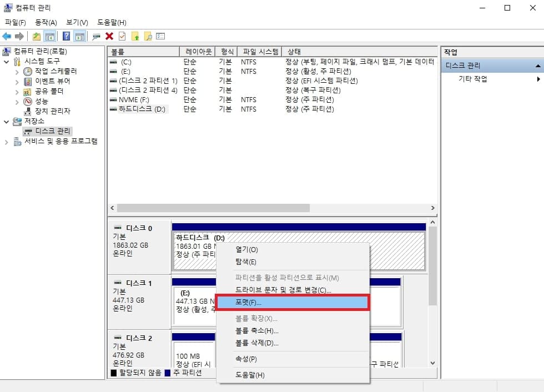The image size is (544, 392).
Task: Collapse the 저장소 tree node
Action: [x=6, y=120]
